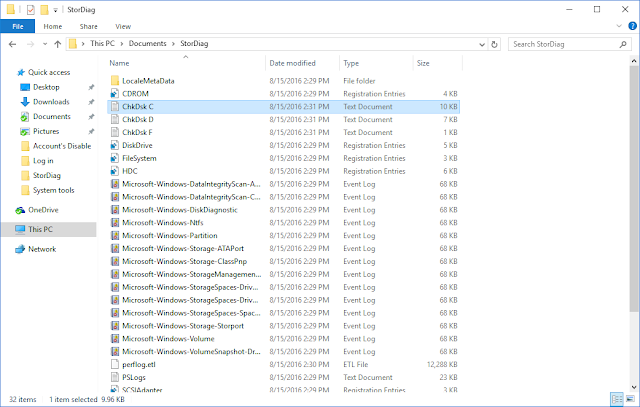Open Account's Disable folder in sidebar

62,146
